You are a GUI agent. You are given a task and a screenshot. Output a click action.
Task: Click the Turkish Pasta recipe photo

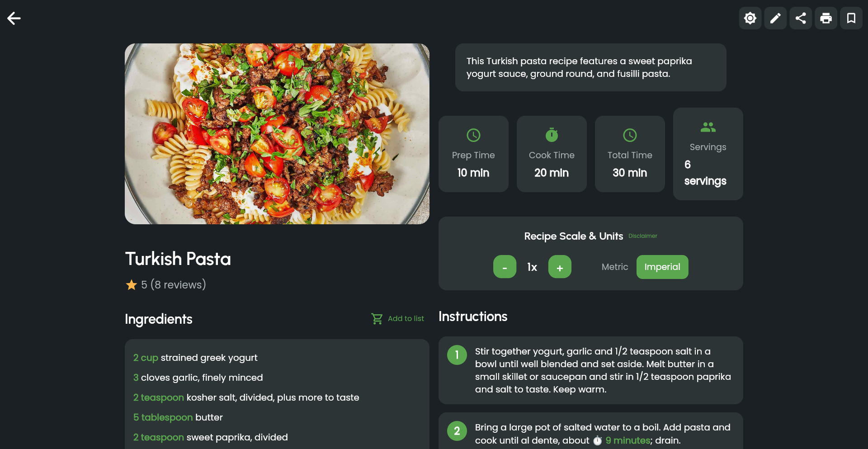coord(277,134)
